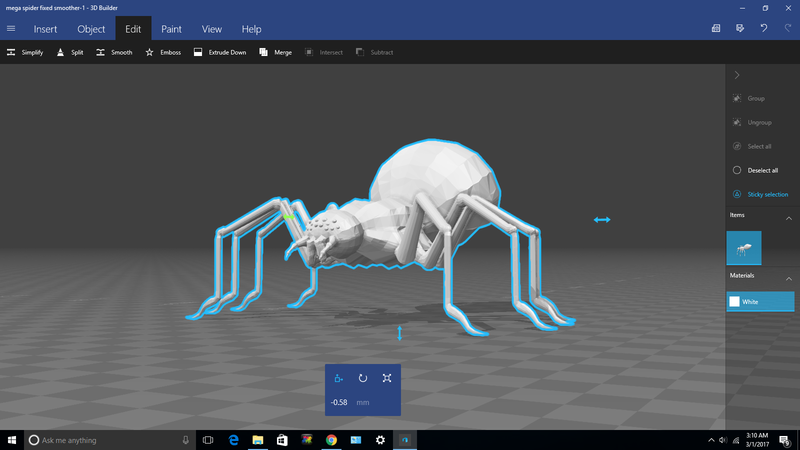Screen dimensions: 800x450
Task: Click the green handle on the spider leg
Action: [x=289, y=217]
